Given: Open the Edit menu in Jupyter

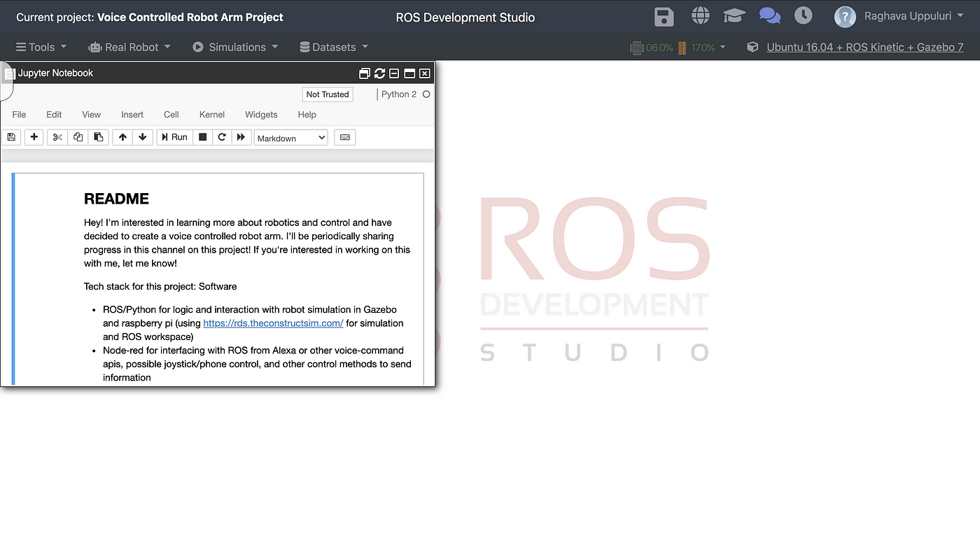Looking at the screenshot, I should [54, 115].
